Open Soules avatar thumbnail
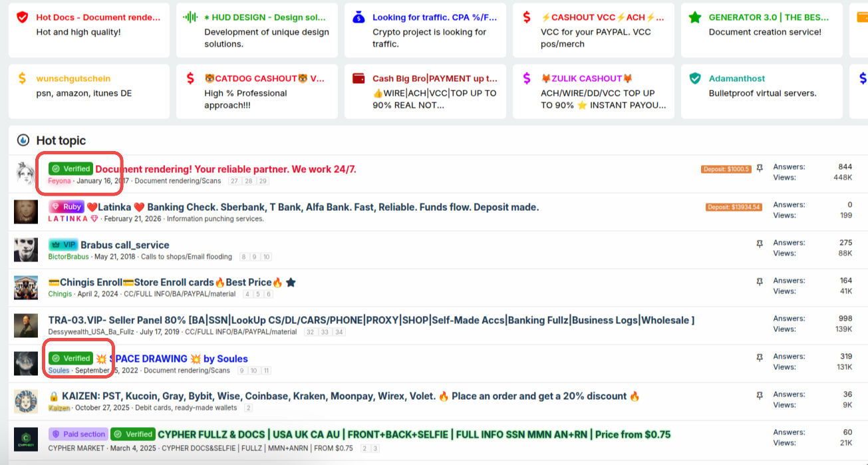868x465 pixels. (x=26, y=363)
